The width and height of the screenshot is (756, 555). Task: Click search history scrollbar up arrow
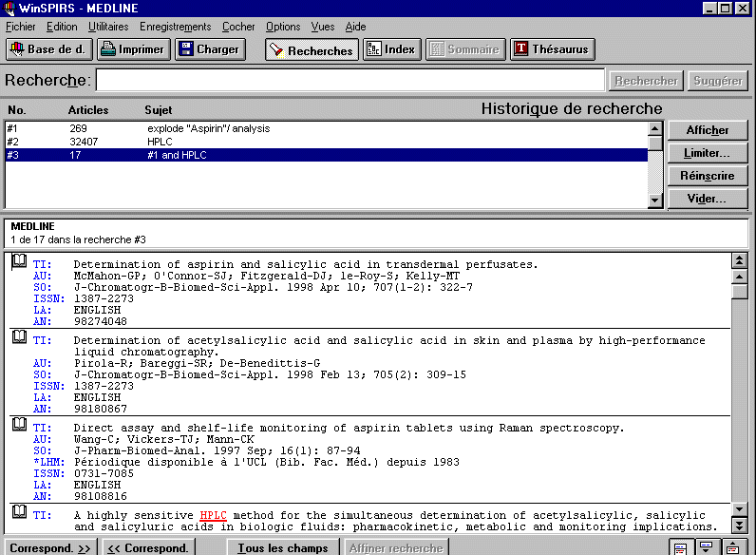click(654, 129)
